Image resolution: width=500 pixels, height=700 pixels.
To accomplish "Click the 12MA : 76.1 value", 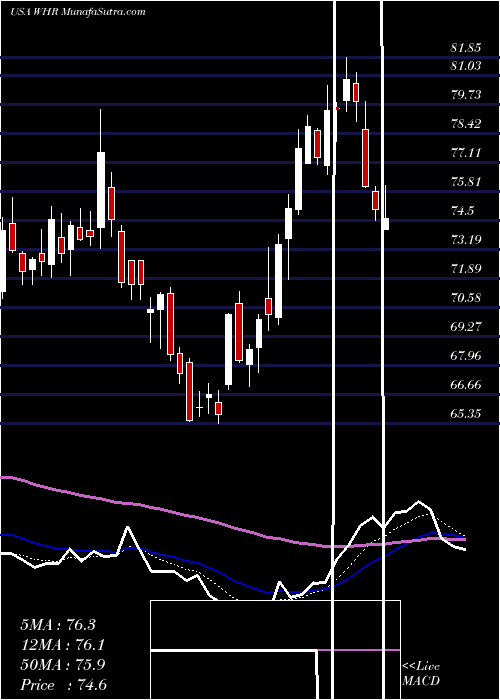I will (62, 645).
